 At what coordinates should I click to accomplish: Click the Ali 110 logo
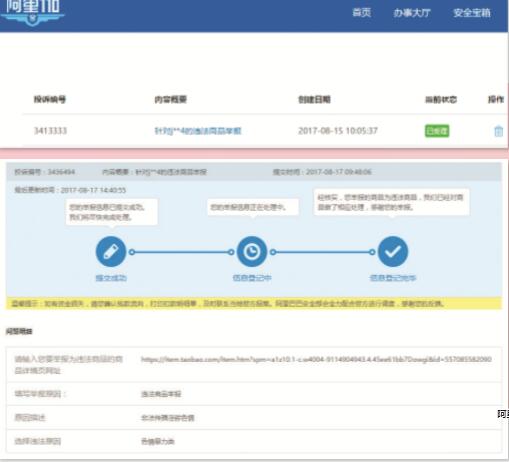click(x=32, y=13)
